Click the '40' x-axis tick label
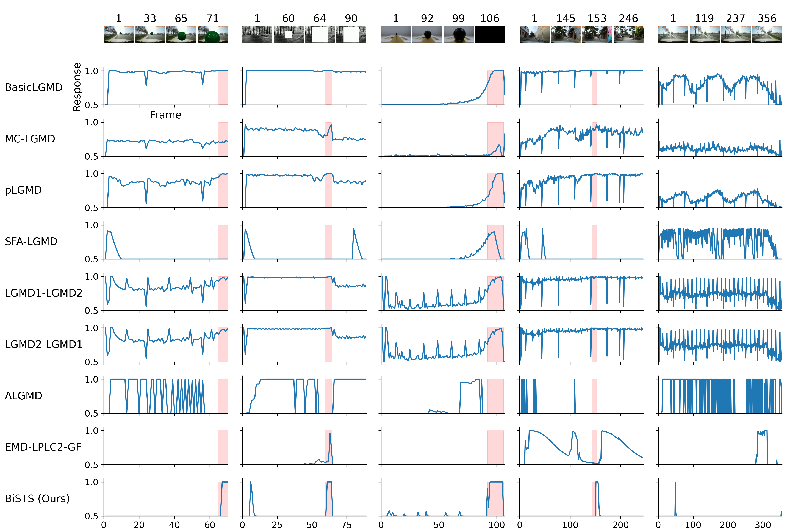This screenshot has height=532, width=798. click(174, 525)
